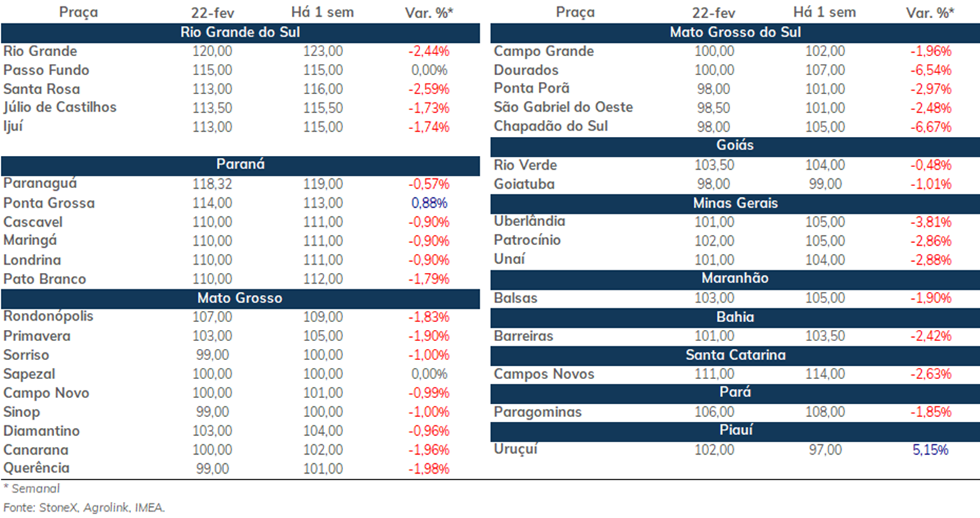Click the Dourados row label
The image size is (980, 518).
tap(526, 70)
